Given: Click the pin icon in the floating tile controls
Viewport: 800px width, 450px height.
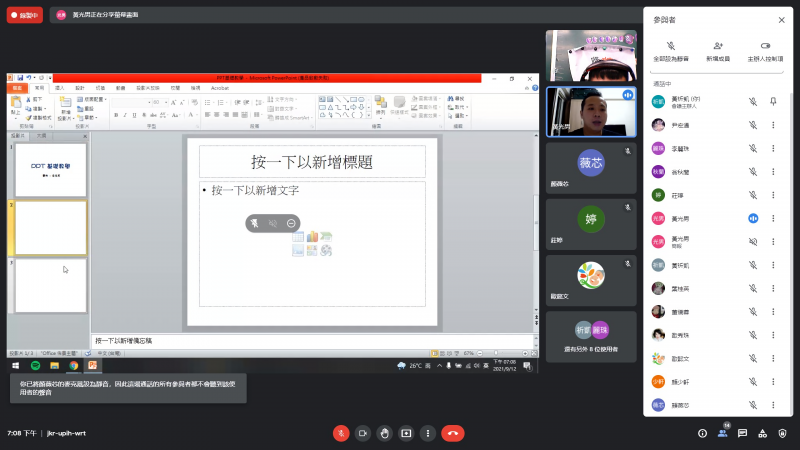Looking at the screenshot, I should coord(254,223).
